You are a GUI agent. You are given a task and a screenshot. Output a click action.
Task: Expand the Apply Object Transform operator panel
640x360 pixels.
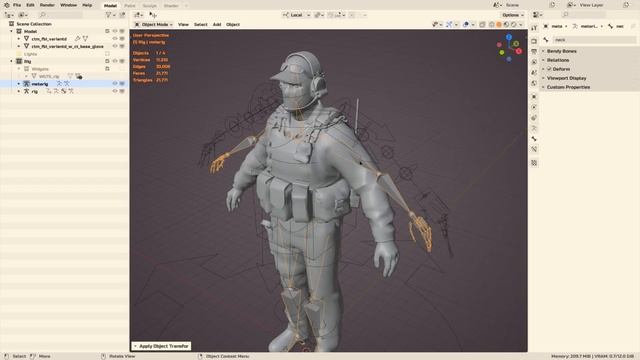[161, 346]
